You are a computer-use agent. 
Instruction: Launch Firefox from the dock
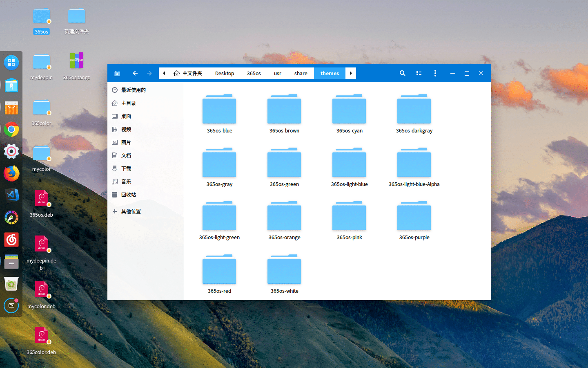coord(11,173)
